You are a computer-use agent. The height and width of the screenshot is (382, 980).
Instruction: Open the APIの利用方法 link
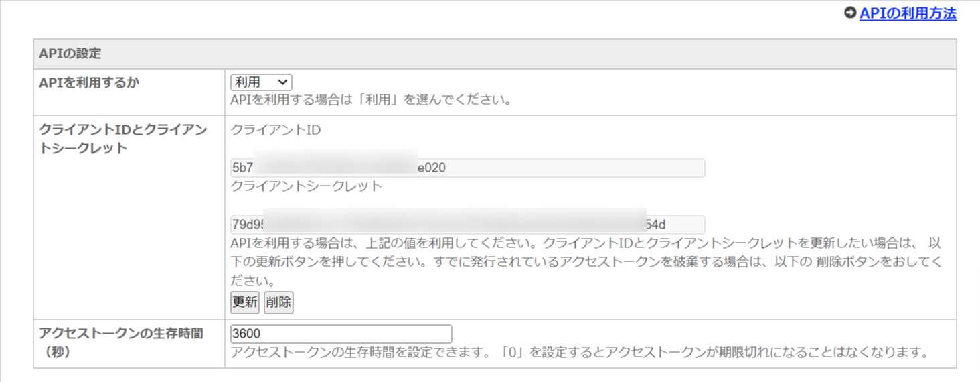click(908, 13)
